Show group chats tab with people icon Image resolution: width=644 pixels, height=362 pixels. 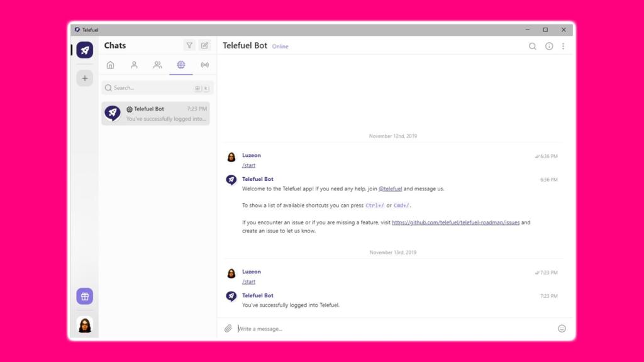click(x=157, y=65)
